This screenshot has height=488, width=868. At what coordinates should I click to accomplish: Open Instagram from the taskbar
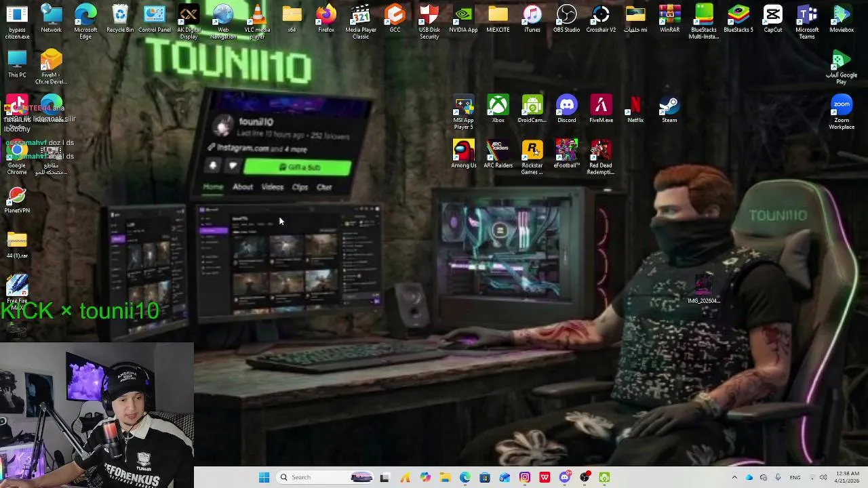point(525,477)
